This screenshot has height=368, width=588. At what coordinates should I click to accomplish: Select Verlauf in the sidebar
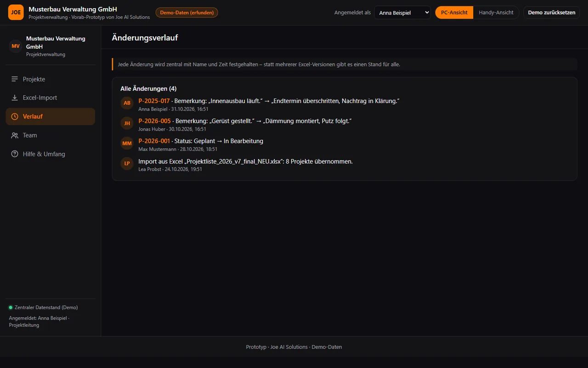click(x=51, y=116)
